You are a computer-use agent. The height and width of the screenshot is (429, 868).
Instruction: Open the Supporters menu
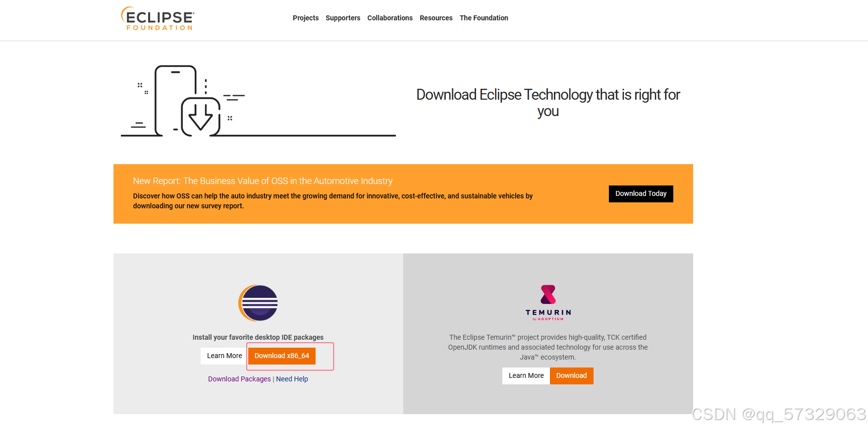(343, 18)
